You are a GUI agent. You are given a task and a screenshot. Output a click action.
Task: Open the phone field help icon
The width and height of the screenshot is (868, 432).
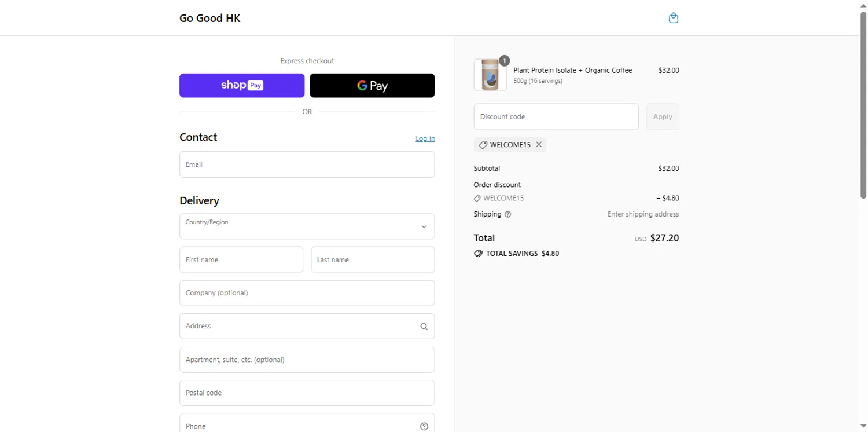pyautogui.click(x=424, y=426)
